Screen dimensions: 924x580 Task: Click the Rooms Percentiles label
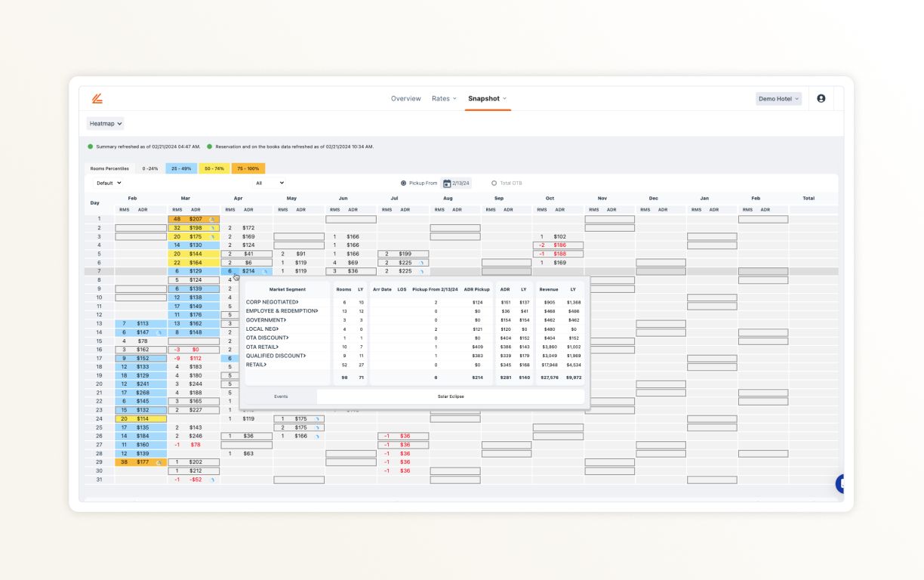tap(109, 168)
